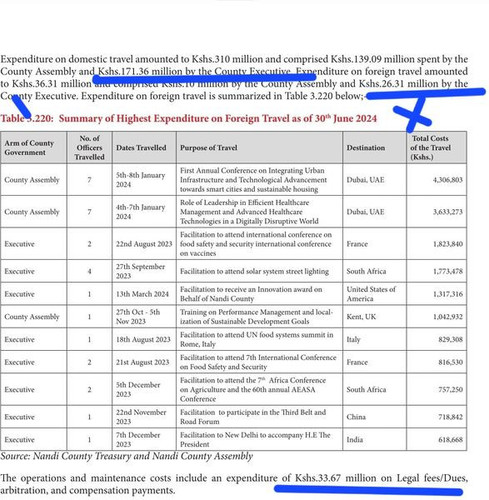Select the purpose about UN food systems summit
The width and height of the screenshot is (489, 500).
tap(257, 339)
